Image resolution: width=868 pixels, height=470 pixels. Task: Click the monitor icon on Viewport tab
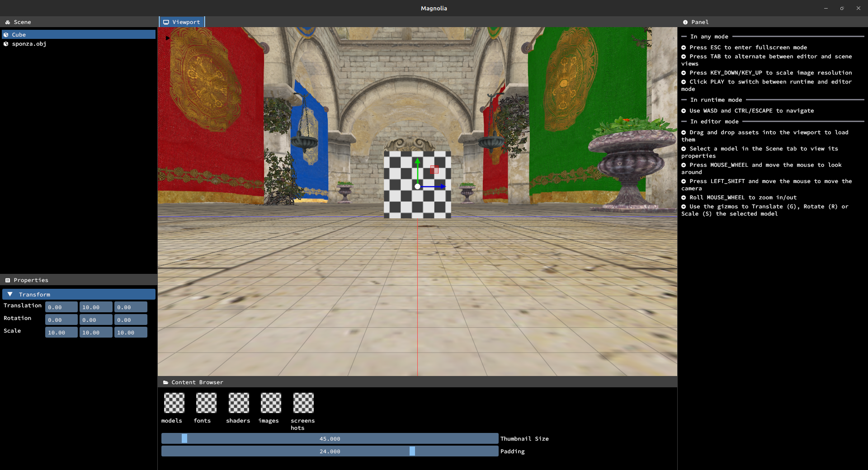pyautogui.click(x=166, y=22)
